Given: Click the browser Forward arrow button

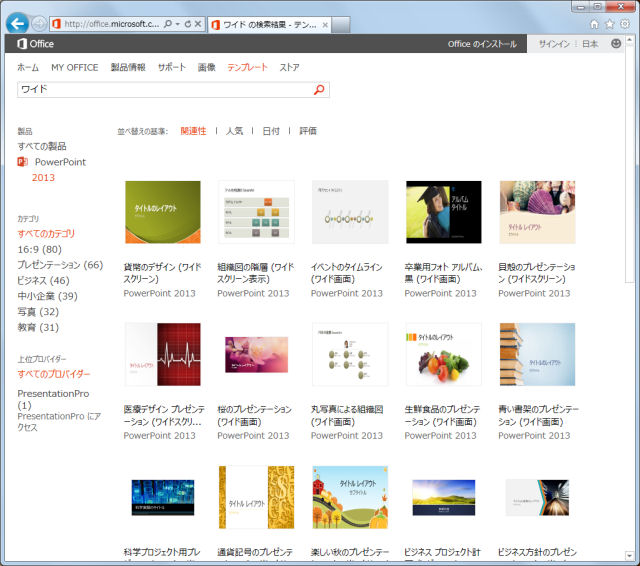Looking at the screenshot, I should (39, 24).
